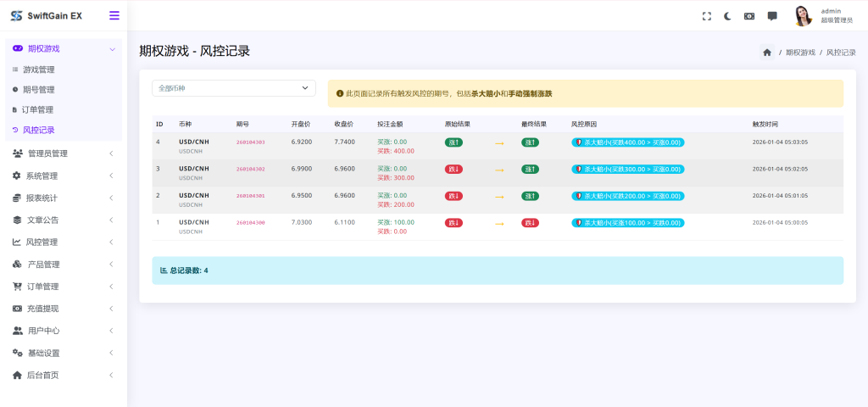Click the users icon beside 管理员管理

point(18,153)
